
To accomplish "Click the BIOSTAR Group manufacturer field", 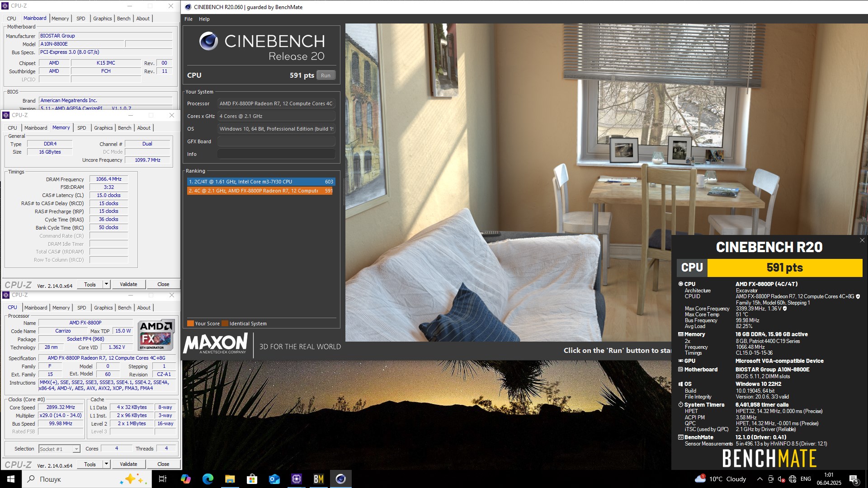I will (x=105, y=36).
